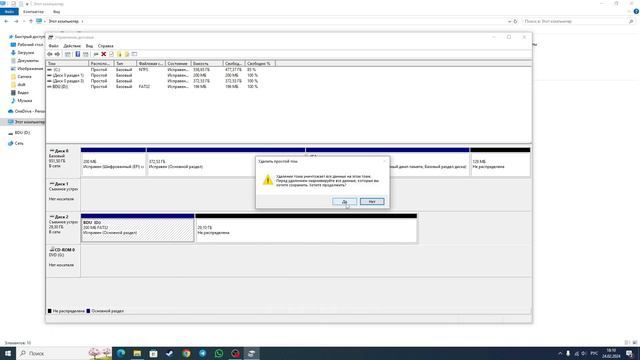Open Вид menu in Disk Management

tap(89, 46)
